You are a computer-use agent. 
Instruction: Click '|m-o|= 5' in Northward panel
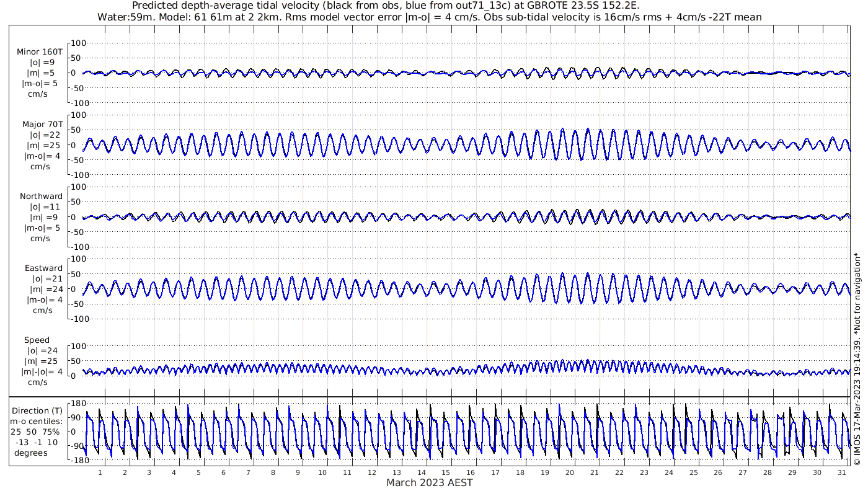point(42,228)
